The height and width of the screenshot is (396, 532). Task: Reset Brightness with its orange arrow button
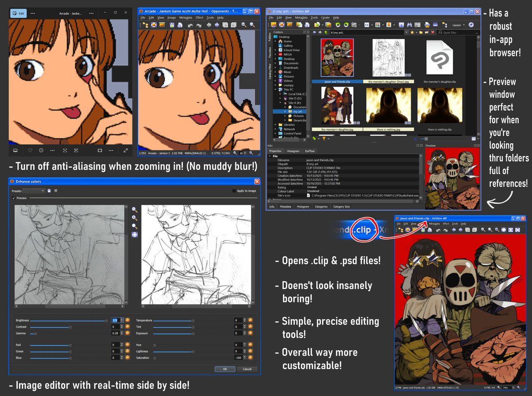[x=127, y=320]
